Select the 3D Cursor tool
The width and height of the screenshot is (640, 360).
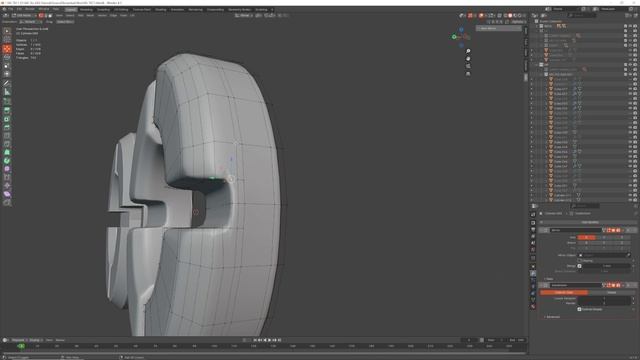[x=7, y=40]
